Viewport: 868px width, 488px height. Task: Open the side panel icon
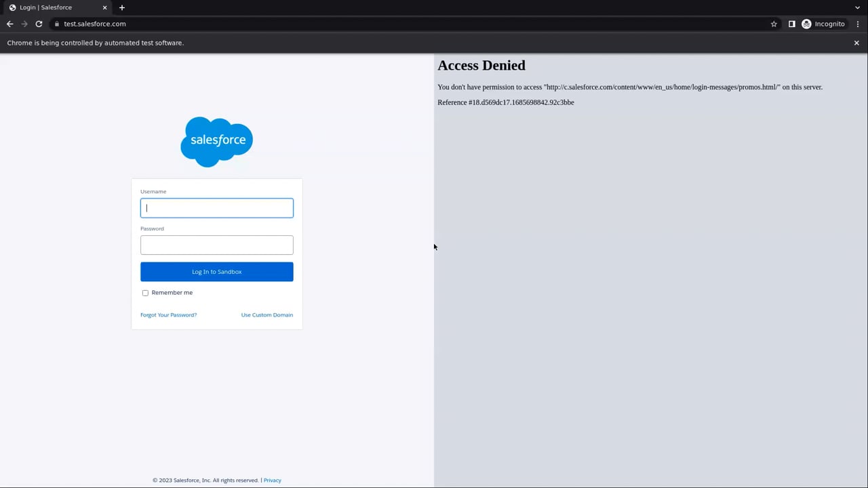tap(791, 24)
